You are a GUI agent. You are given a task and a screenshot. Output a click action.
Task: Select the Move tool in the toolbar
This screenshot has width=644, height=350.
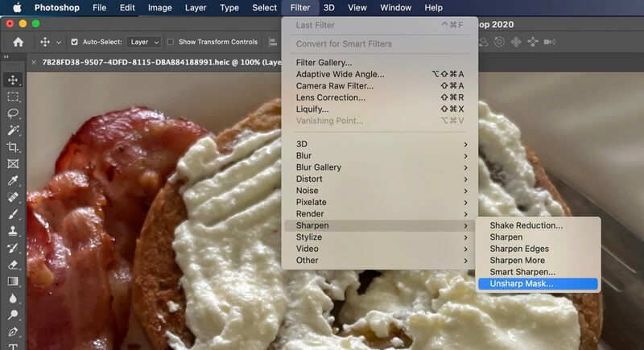tap(13, 80)
